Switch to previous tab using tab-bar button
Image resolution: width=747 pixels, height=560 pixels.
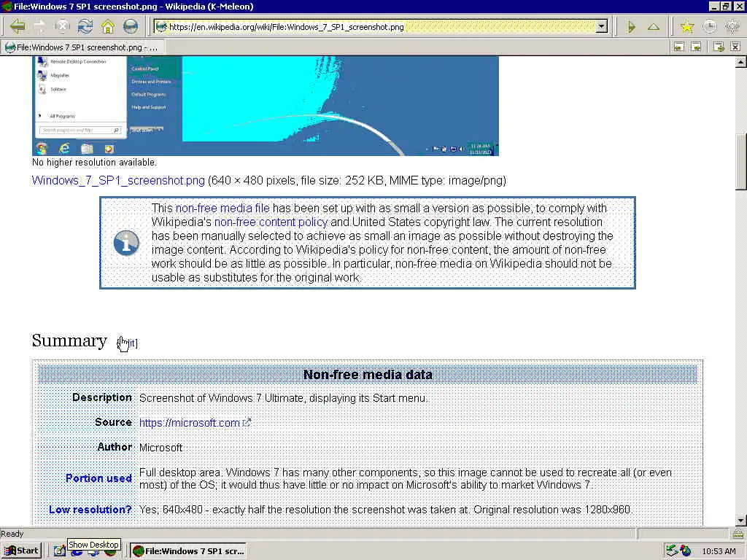(x=679, y=47)
